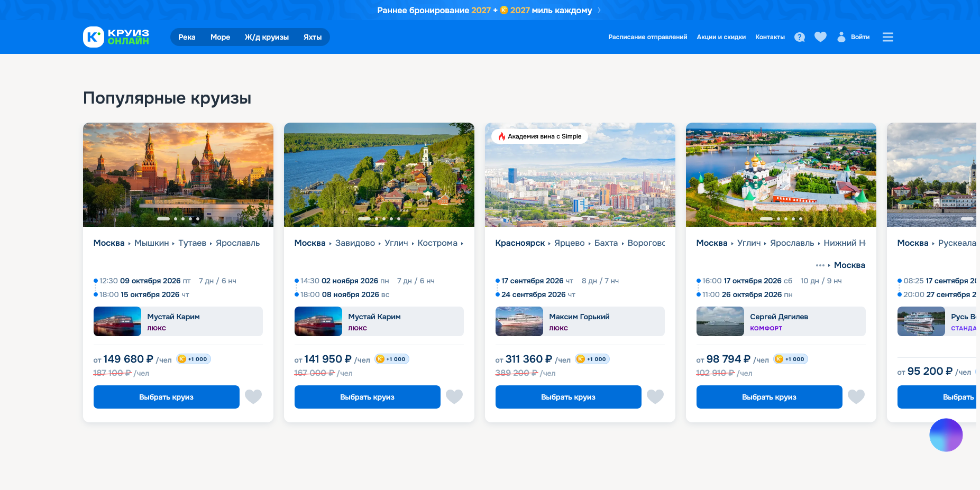
Task: Click the price 311 360 ₽
Action: pos(529,359)
